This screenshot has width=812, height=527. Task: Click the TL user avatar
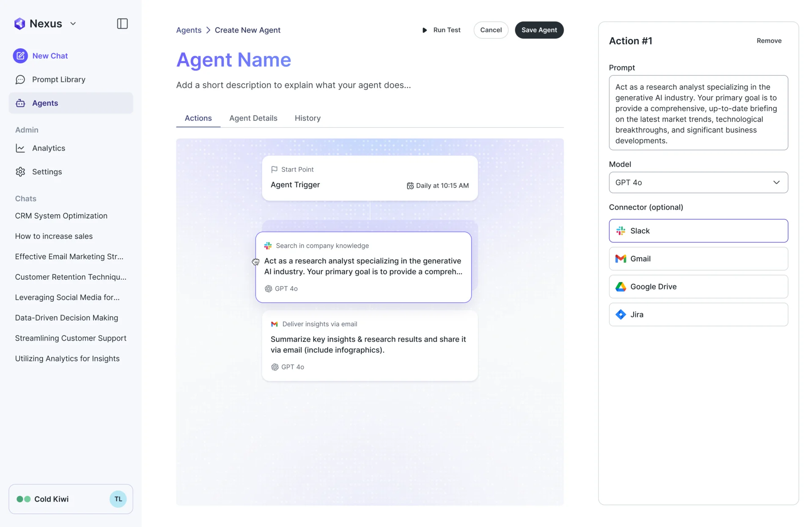pos(118,499)
